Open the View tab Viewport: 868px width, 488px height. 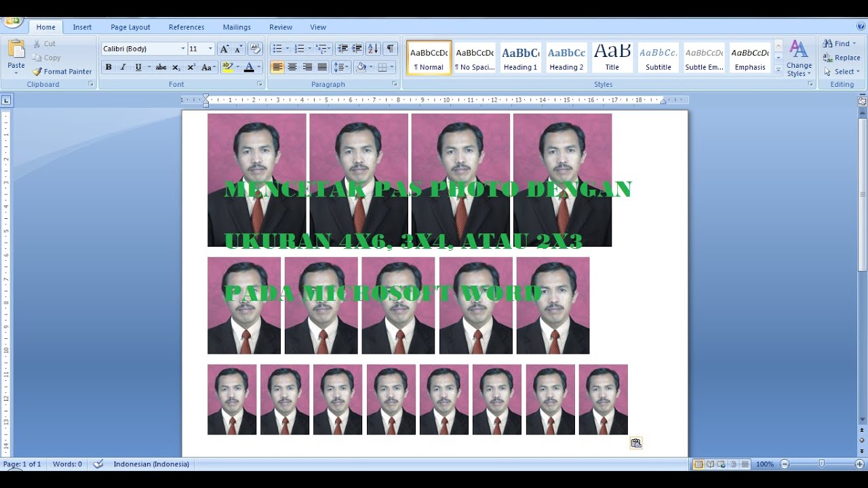pyautogui.click(x=318, y=27)
